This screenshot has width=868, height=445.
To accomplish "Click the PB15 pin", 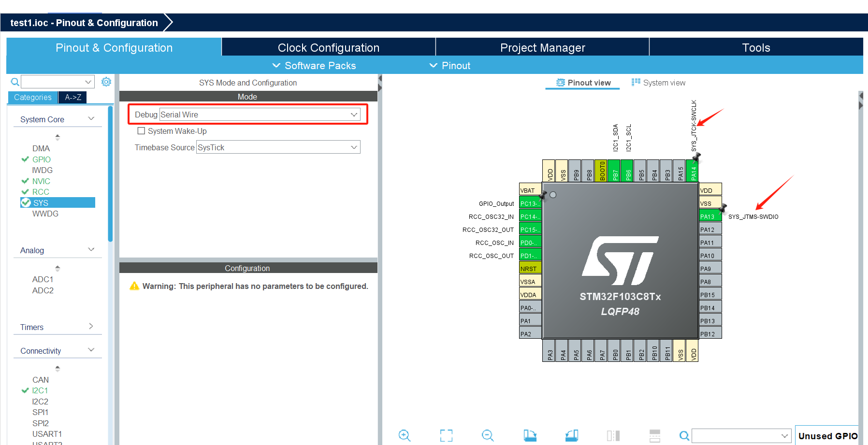I will [x=710, y=295].
